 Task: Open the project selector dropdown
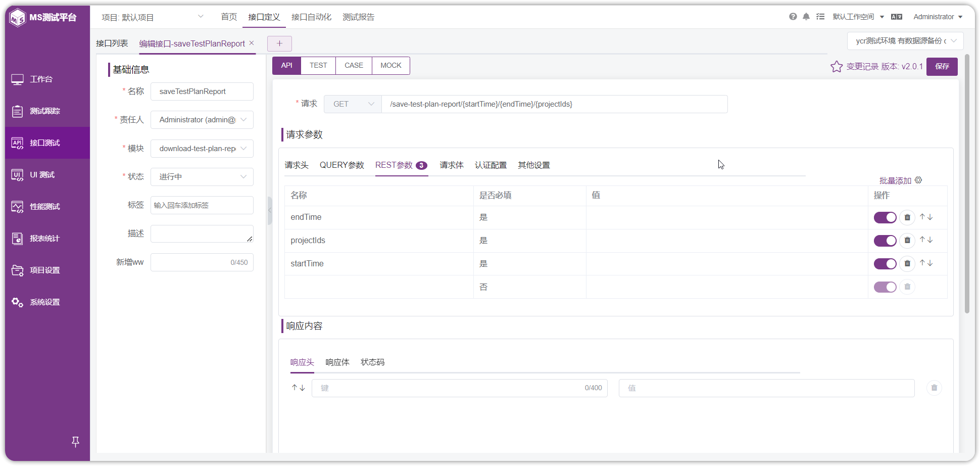pyautogui.click(x=152, y=17)
